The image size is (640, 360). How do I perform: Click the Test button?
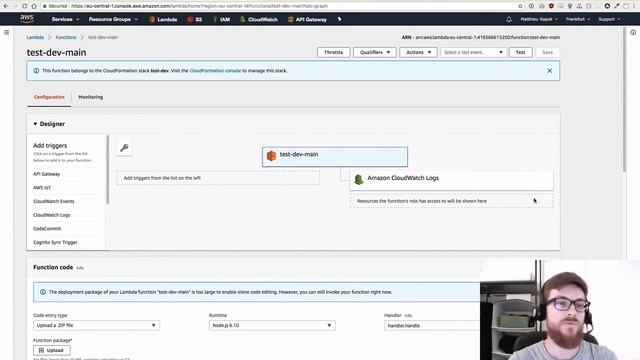click(x=520, y=52)
